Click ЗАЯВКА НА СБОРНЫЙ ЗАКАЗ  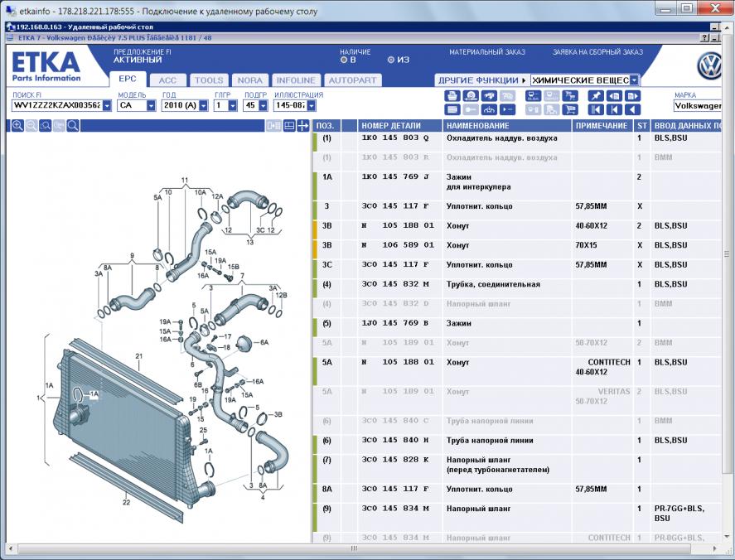(597, 52)
